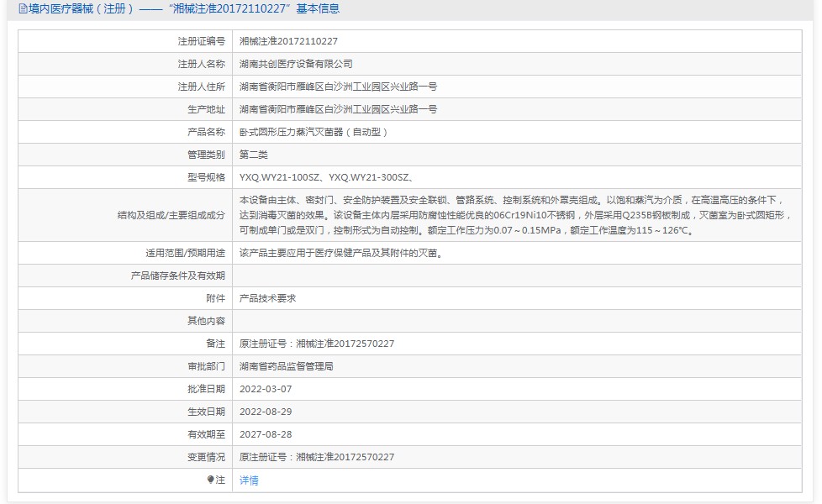This screenshot has height=504, width=822.
Task: Click the 产品名称 label
Action: coord(206,132)
